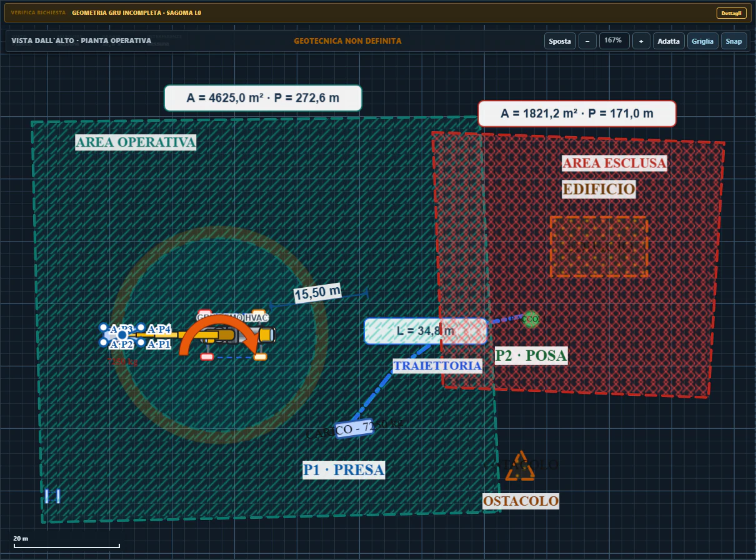Click the CARICO - 7250 kg load tag

point(354,429)
